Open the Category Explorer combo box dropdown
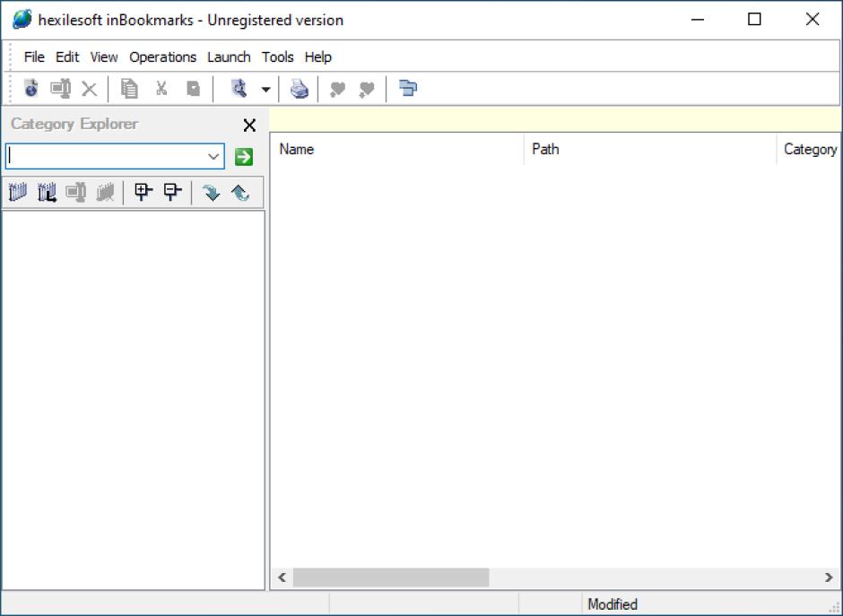The width and height of the screenshot is (843, 616). [213, 156]
